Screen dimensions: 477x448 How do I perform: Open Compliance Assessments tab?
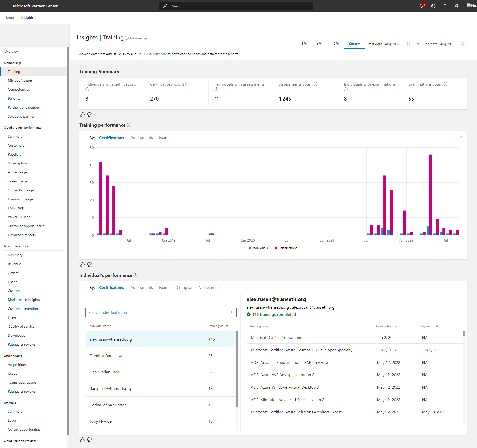199,288
